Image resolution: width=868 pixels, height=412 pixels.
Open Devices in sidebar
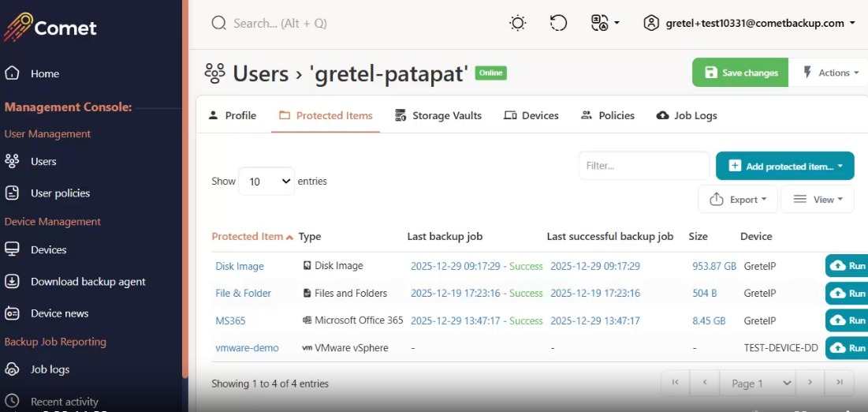click(48, 249)
